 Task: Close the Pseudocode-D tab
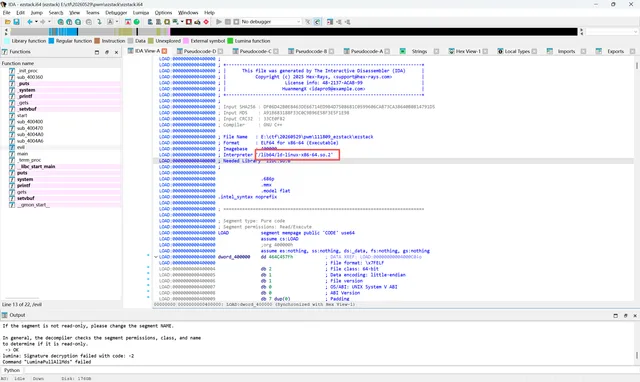click(220, 51)
